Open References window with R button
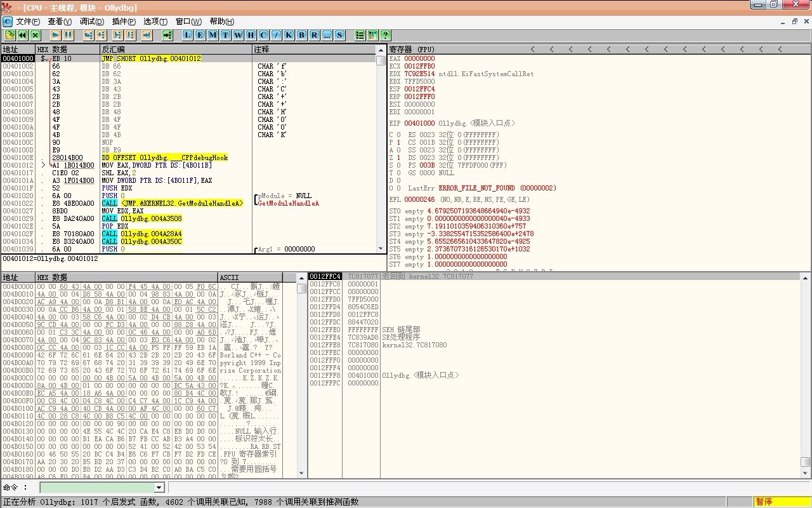Viewport: 812px width, 508px height. click(315, 35)
